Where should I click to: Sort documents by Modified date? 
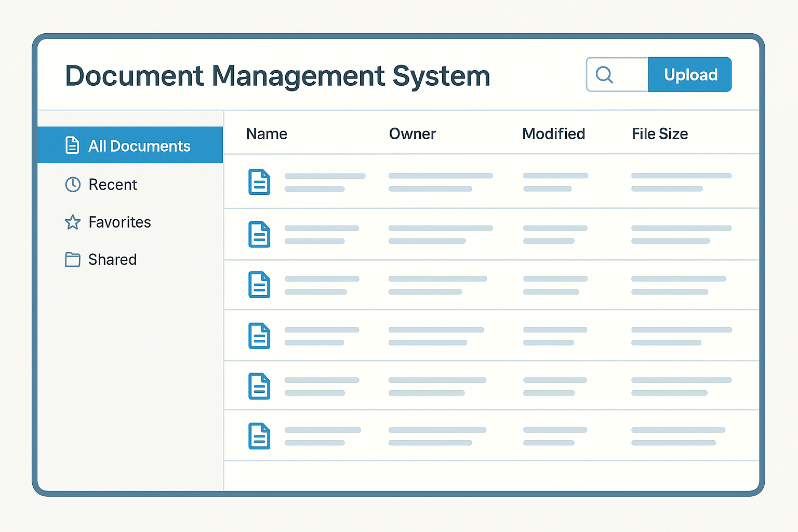[553, 134]
